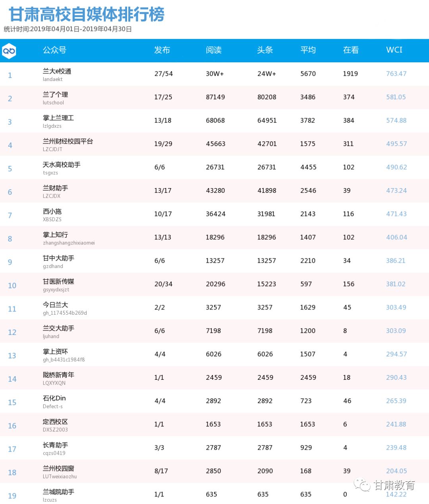Click the 平均 column header
The width and height of the screenshot is (429, 504).
click(308, 50)
